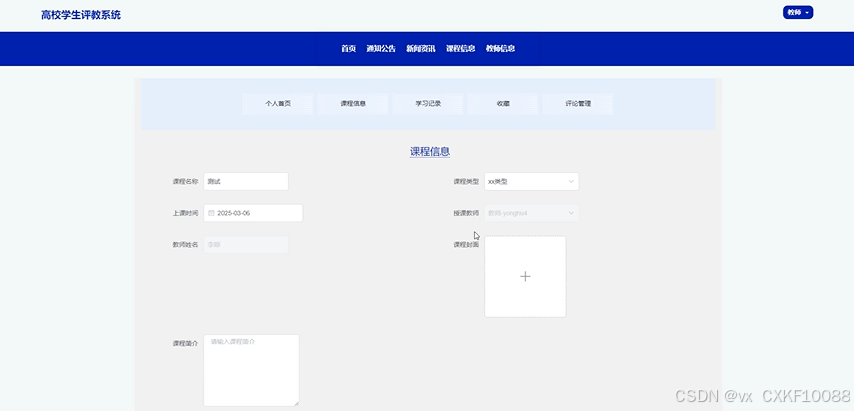Click the 高校学生评教系统 site title
Screen dimensions: 854x411
click(x=81, y=15)
